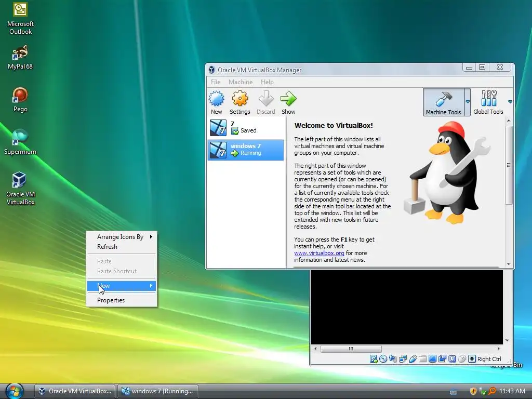Click the video capture icon in VM status bar
The height and width of the screenshot is (399, 532).
(x=442, y=359)
